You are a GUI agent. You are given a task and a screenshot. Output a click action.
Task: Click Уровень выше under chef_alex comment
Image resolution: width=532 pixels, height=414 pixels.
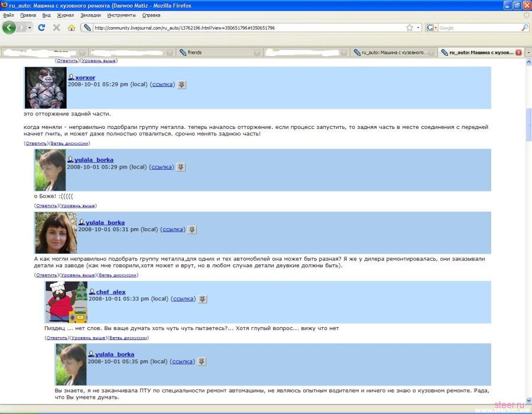point(88,338)
